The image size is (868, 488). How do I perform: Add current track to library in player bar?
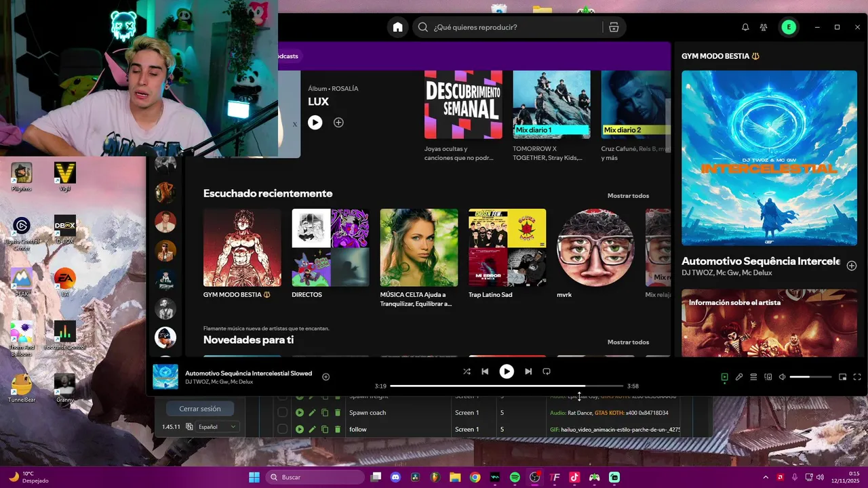[x=325, y=377]
